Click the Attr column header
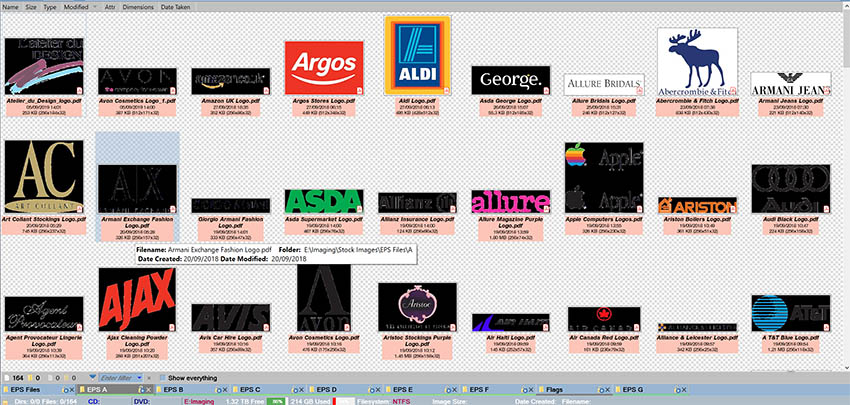 pyautogui.click(x=110, y=7)
